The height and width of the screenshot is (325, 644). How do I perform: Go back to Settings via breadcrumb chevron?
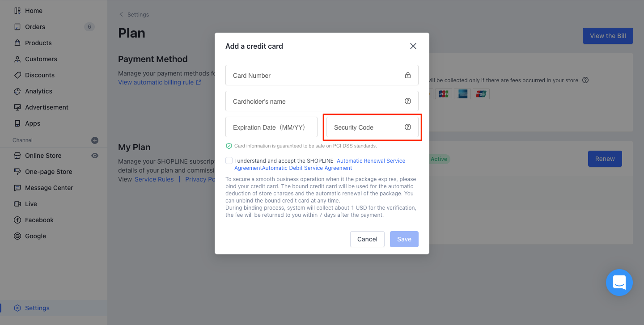pyautogui.click(x=121, y=15)
